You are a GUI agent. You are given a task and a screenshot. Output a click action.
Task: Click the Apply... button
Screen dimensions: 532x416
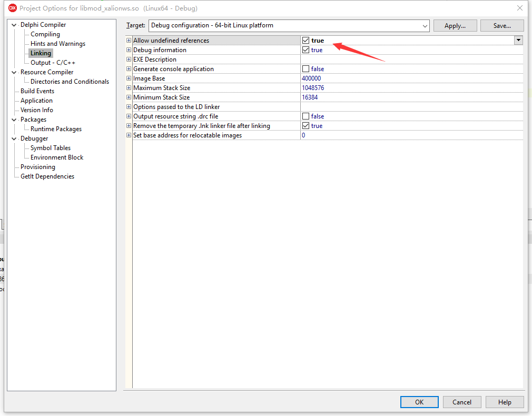tap(455, 26)
